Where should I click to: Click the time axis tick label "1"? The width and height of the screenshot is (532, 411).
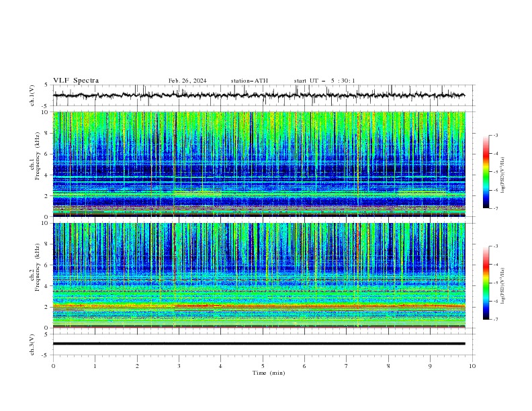click(x=95, y=366)
